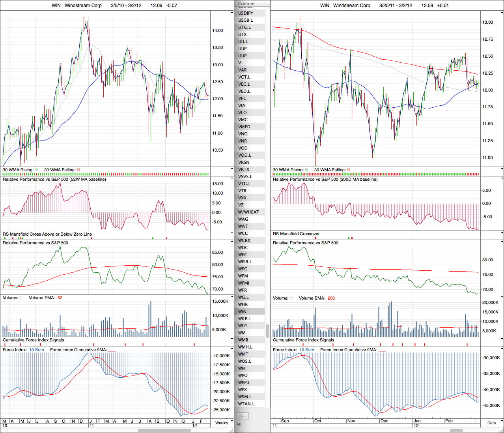Open the gear action menu below watchlist
Viewport: 504px width, 433px height.
pos(242,416)
